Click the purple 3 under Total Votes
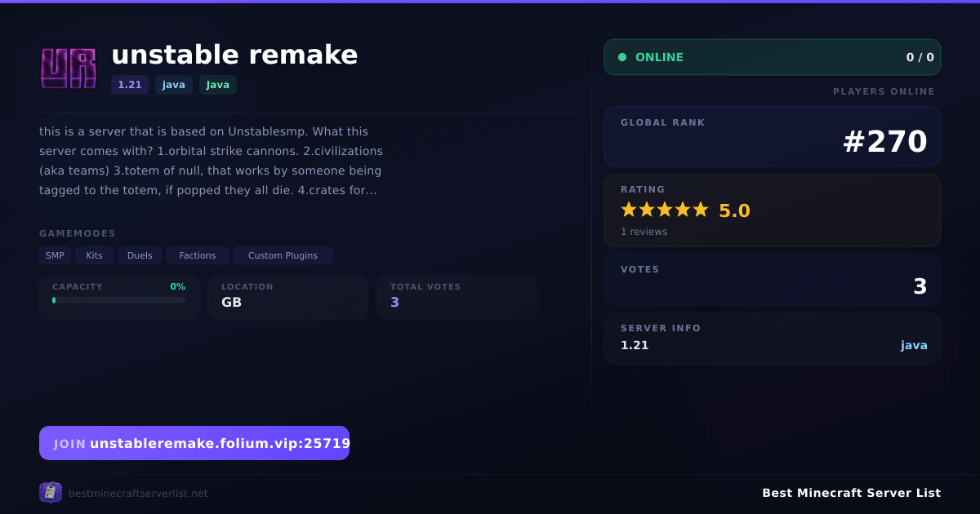Viewport: 980px width, 514px height. (x=395, y=302)
